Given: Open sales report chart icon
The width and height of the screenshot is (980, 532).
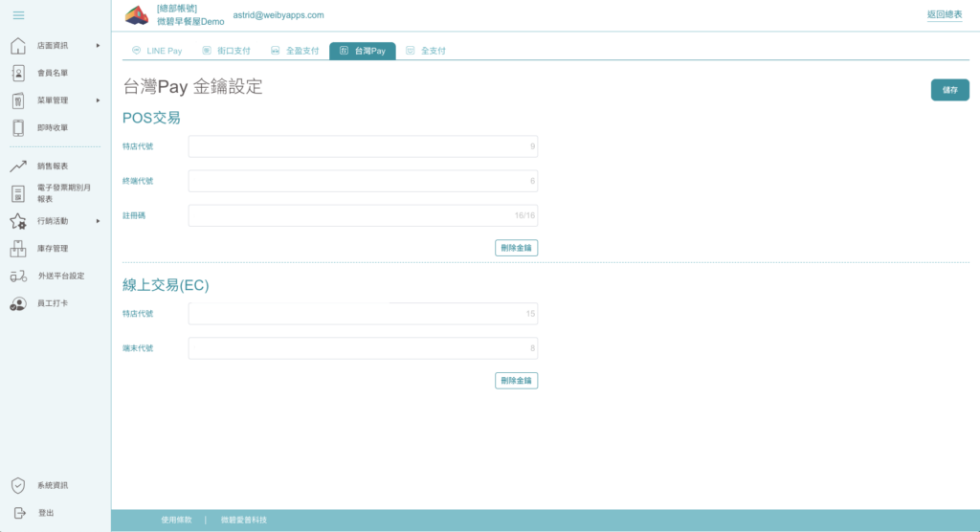Looking at the screenshot, I should [18, 166].
